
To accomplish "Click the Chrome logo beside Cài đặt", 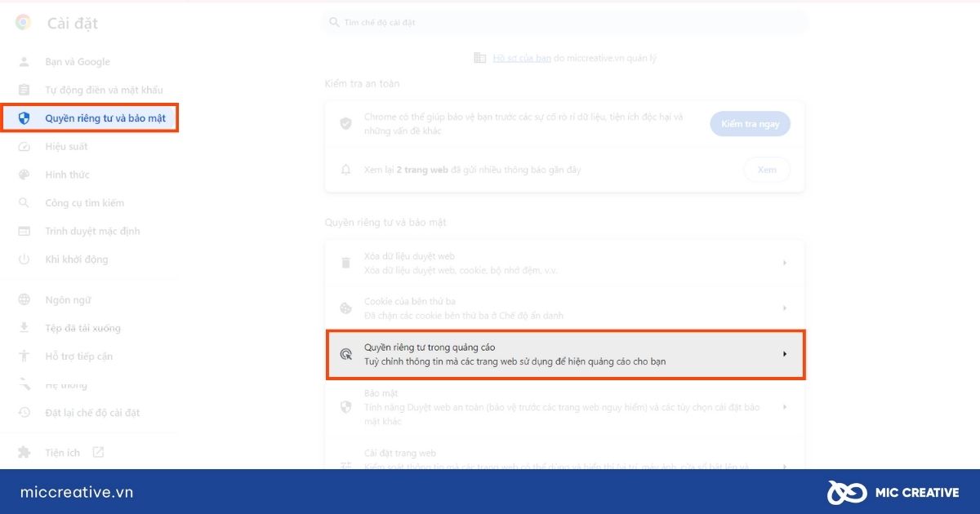I will pos(23,23).
